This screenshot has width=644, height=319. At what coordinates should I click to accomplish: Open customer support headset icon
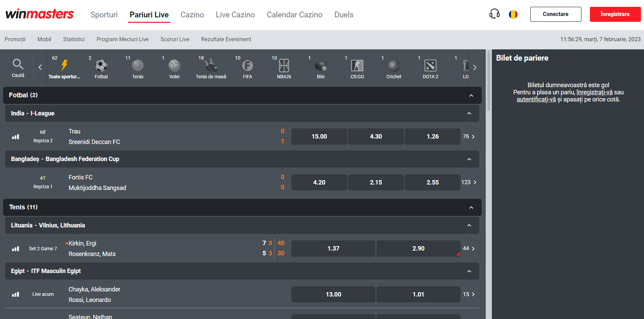point(494,14)
